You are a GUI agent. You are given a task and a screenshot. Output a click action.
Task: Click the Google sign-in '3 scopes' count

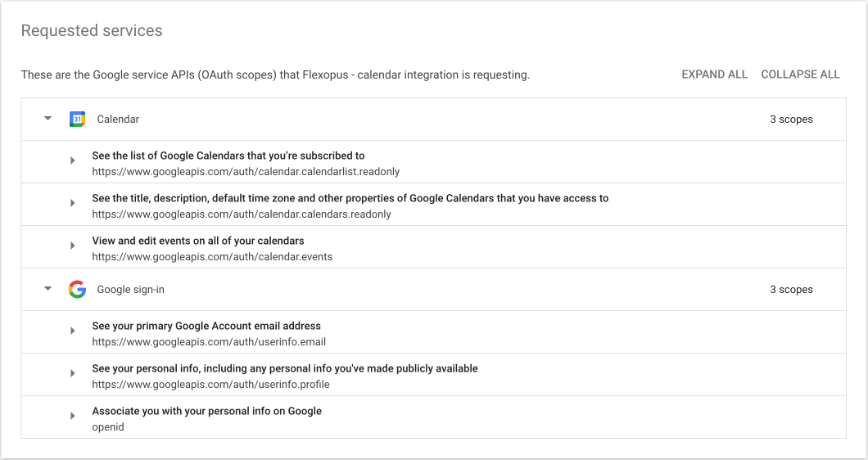click(791, 290)
